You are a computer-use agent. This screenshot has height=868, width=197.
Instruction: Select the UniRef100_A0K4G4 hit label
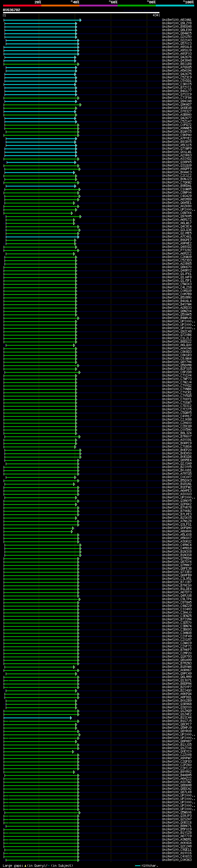click(x=176, y=843)
